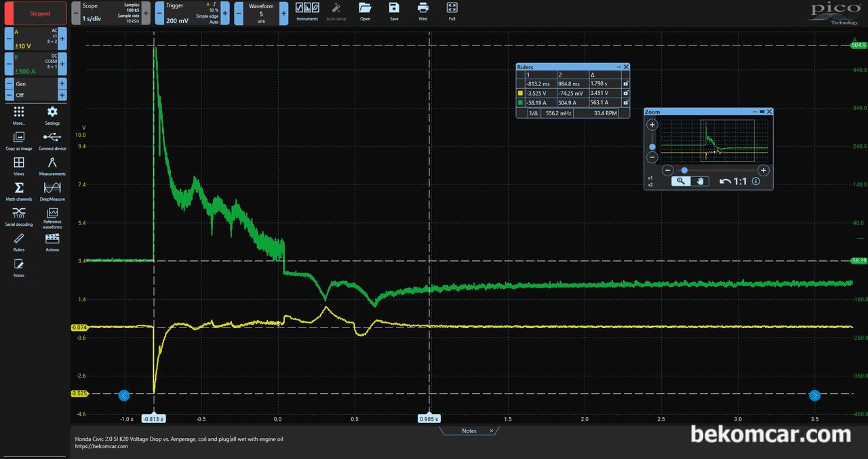Increase channel B current range
The height and width of the screenshot is (459, 868).
click(62, 64)
